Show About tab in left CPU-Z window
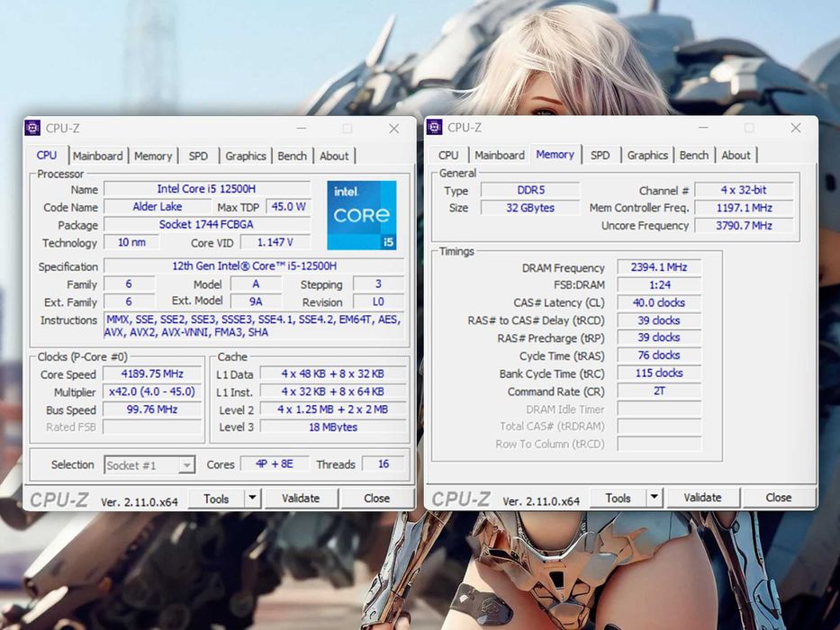 click(x=334, y=156)
